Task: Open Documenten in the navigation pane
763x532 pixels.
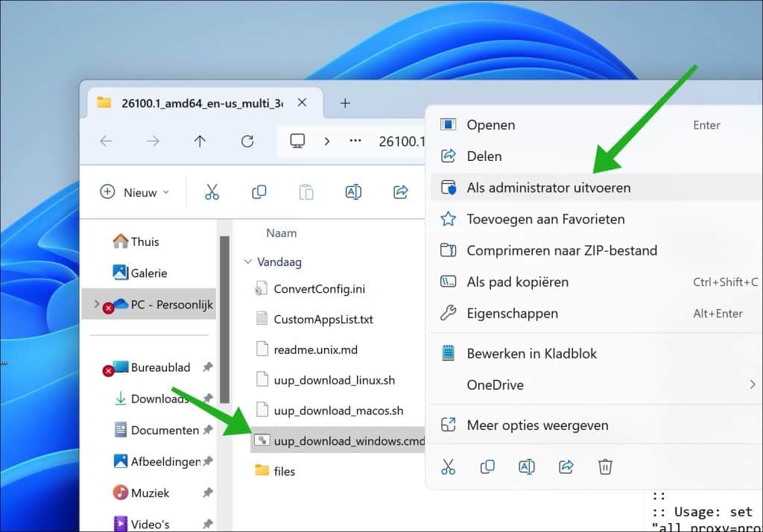Action: tap(156, 430)
